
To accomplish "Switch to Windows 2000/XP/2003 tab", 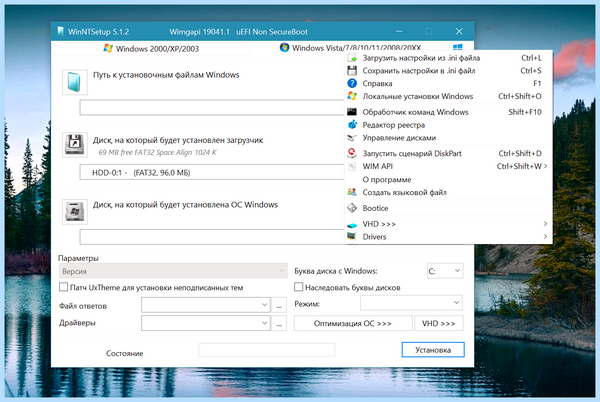I will click(x=151, y=48).
